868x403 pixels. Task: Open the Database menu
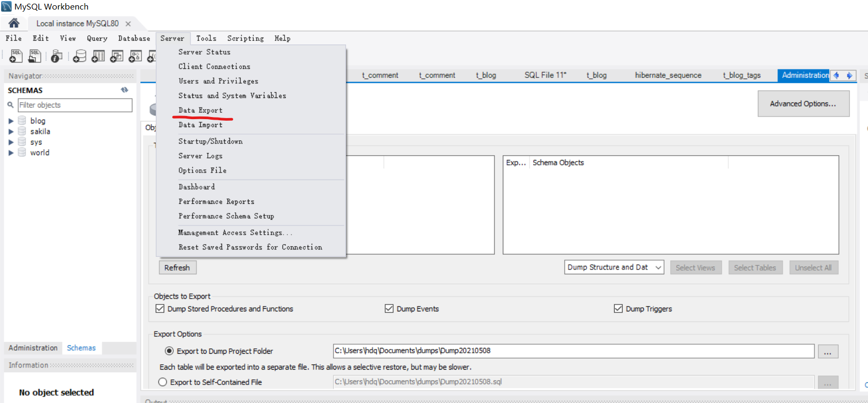click(x=134, y=38)
